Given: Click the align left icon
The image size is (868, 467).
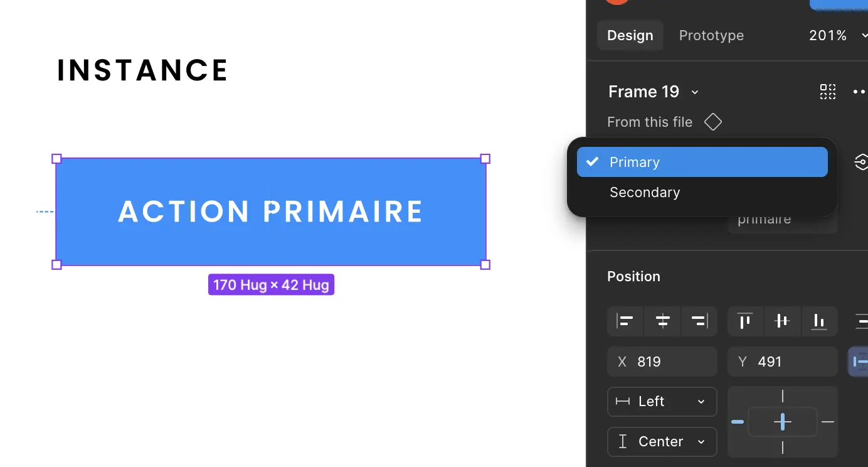Looking at the screenshot, I should click(625, 321).
